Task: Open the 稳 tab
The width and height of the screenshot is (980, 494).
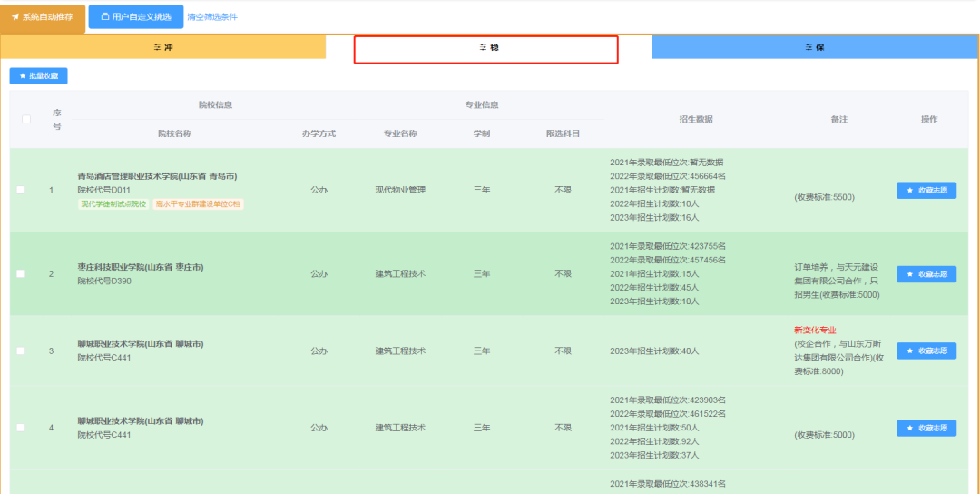Action: tap(487, 48)
